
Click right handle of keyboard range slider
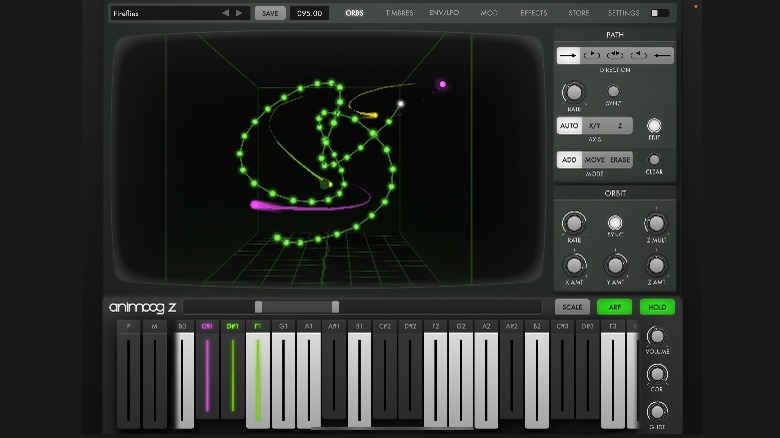coord(335,307)
